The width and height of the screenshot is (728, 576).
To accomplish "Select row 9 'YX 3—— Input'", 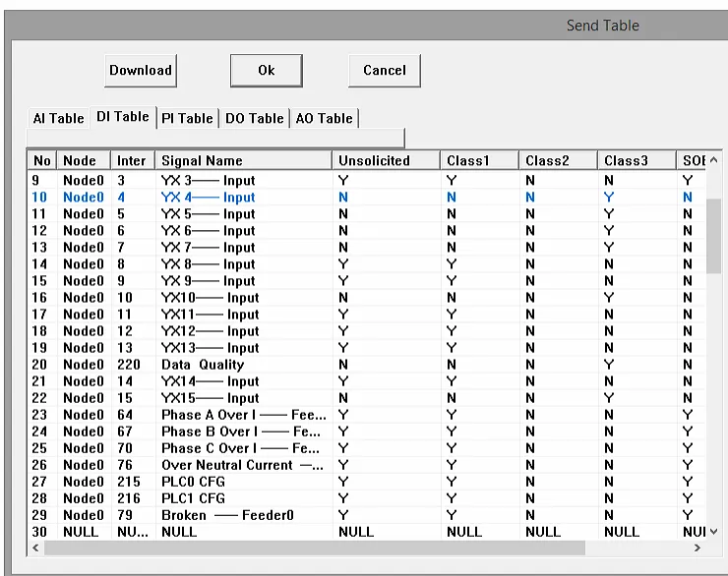I will [x=367, y=181].
